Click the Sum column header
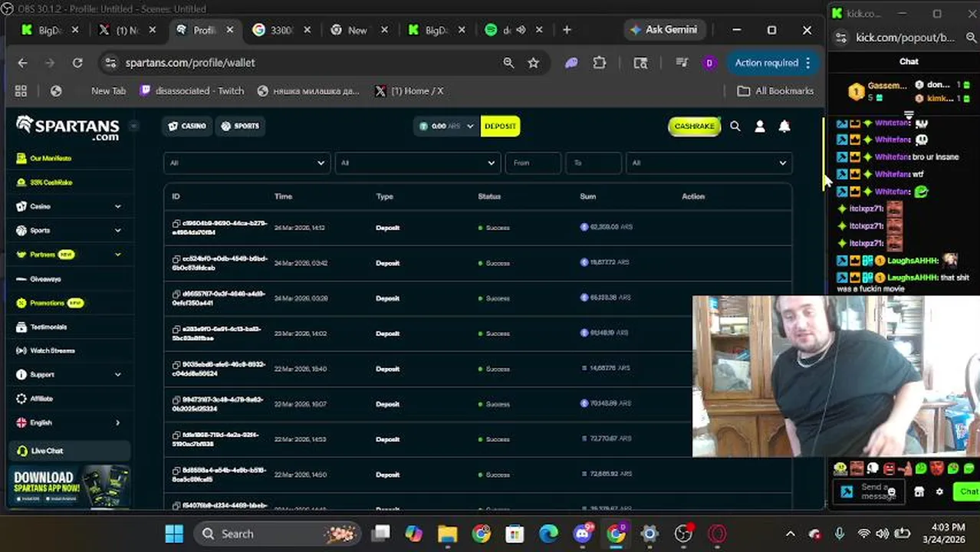The width and height of the screenshot is (980, 552). [587, 196]
